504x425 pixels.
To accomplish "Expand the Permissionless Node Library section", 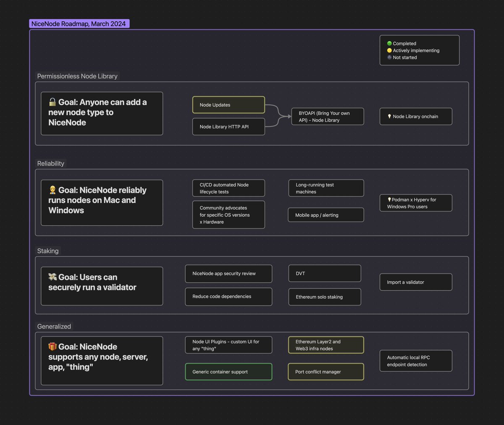I will point(77,76).
